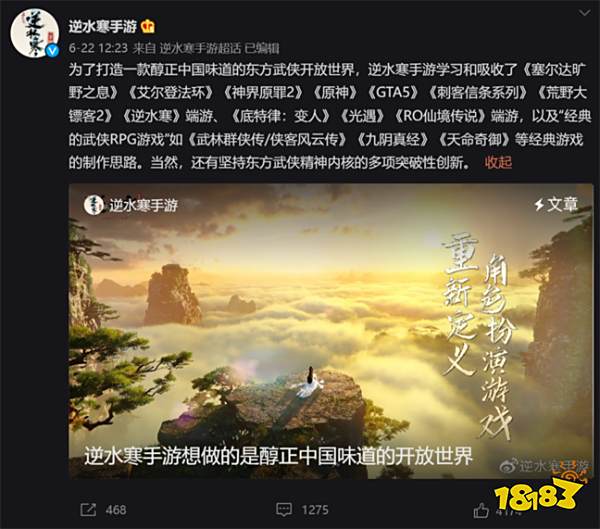Open the article cover image
The height and width of the screenshot is (529, 600).
pos(331,331)
